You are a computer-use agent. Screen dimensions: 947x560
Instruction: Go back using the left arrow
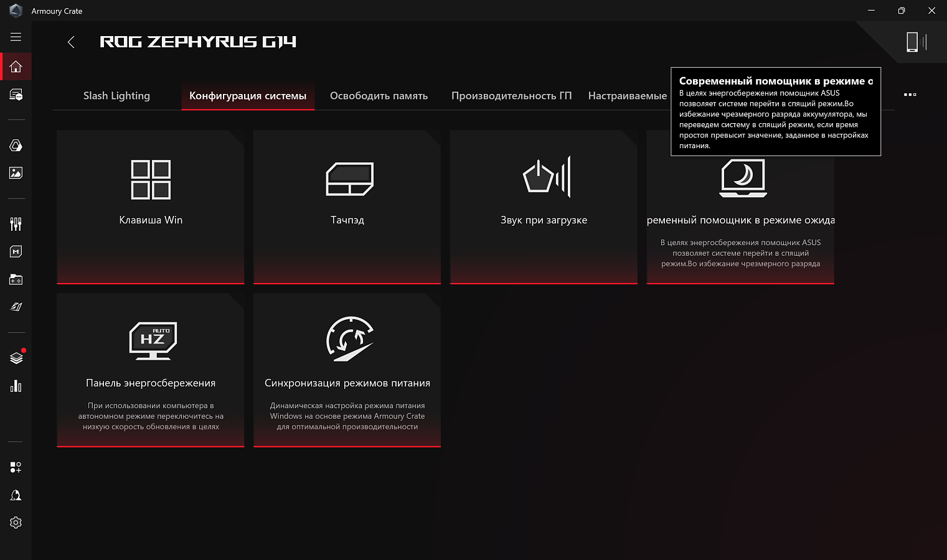(x=71, y=42)
